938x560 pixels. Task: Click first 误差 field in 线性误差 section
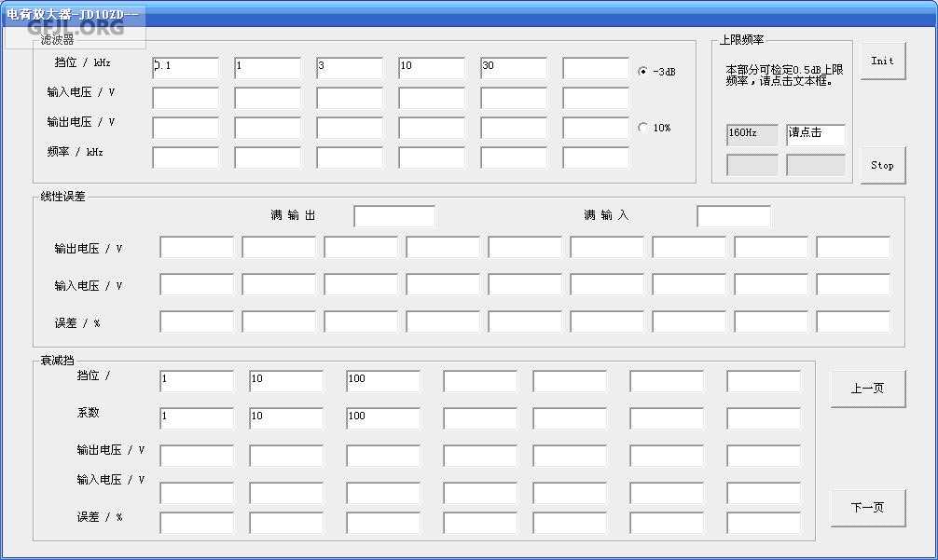tap(197, 321)
